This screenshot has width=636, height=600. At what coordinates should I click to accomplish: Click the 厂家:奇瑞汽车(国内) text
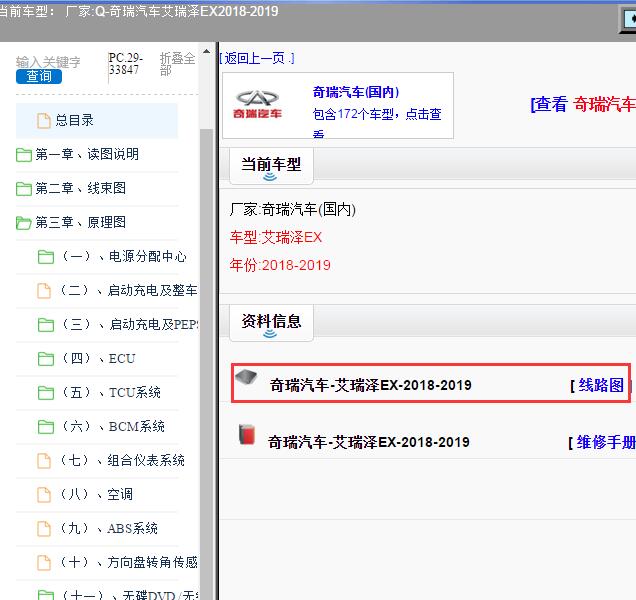(292, 210)
